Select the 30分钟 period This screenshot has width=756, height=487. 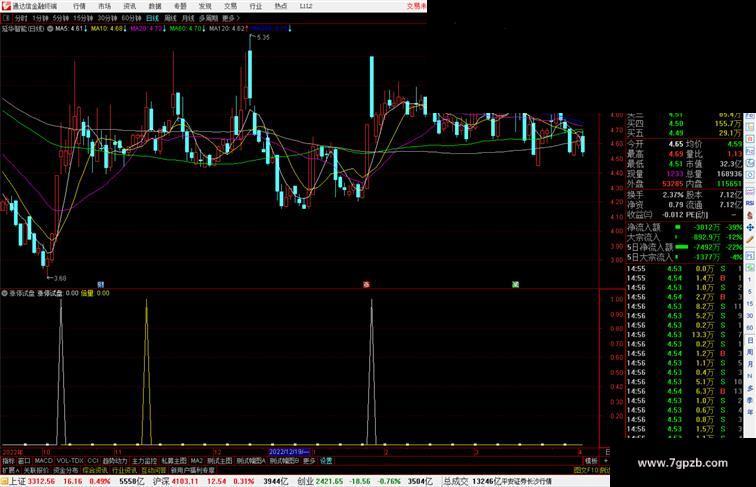pos(107,18)
